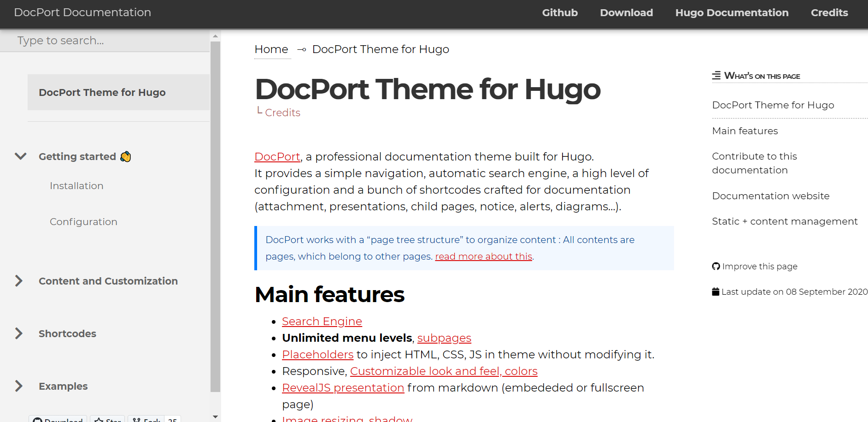Image resolution: width=868 pixels, height=422 pixels.
Task: Click the sidebar scroll down arrow
Action: click(x=215, y=416)
